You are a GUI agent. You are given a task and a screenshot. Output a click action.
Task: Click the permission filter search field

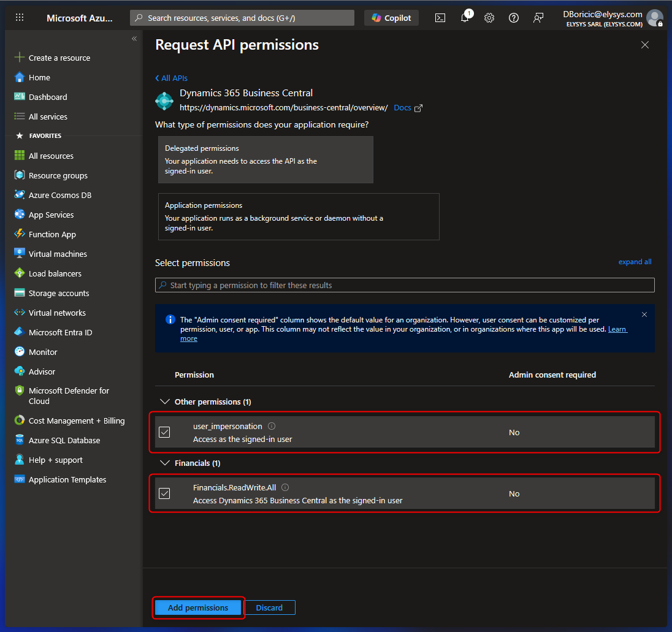click(x=405, y=285)
